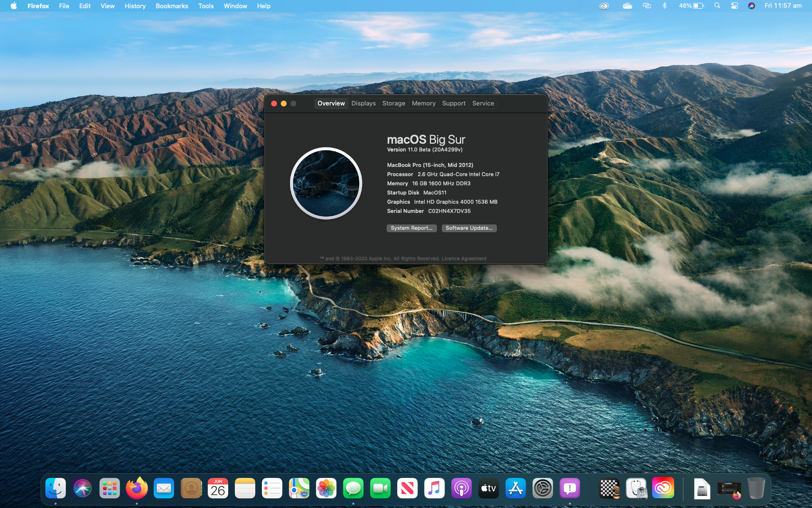This screenshot has width=812, height=508.
Task: Switch to the Support tab
Action: pos(454,104)
